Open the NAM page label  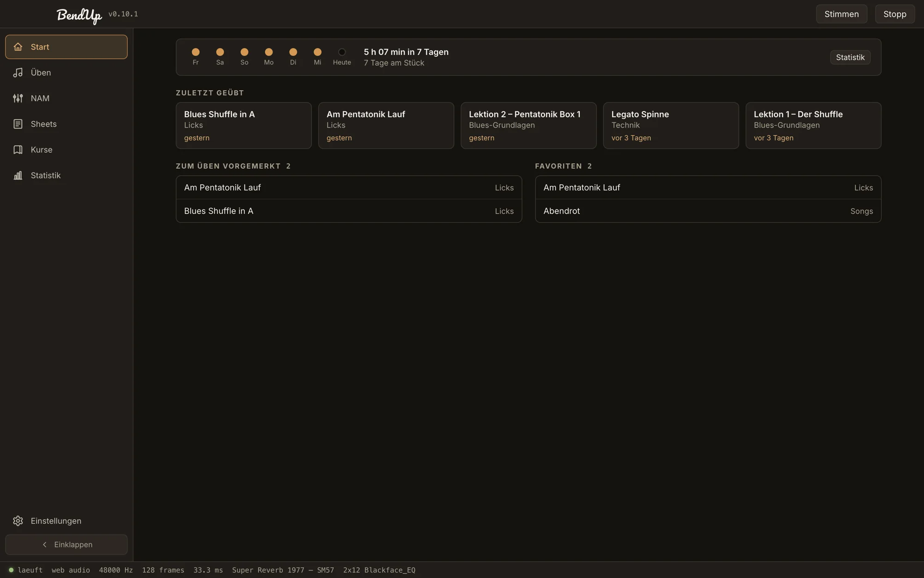pos(40,98)
